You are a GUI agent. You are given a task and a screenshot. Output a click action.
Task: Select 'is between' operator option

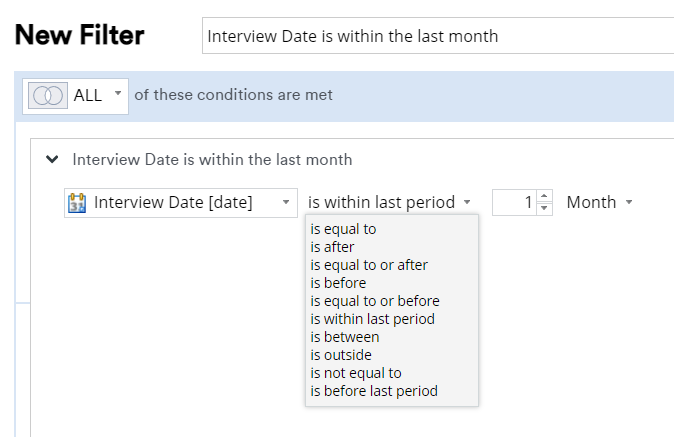(x=344, y=337)
